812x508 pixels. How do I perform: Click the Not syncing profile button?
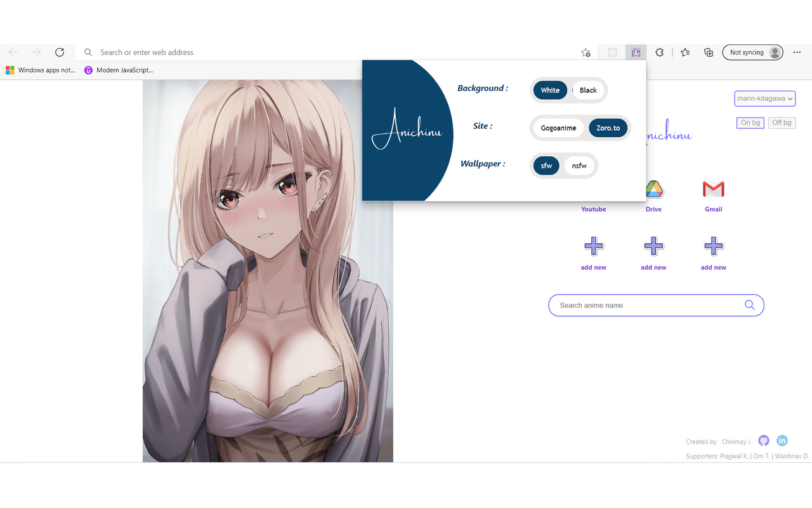[x=753, y=53]
